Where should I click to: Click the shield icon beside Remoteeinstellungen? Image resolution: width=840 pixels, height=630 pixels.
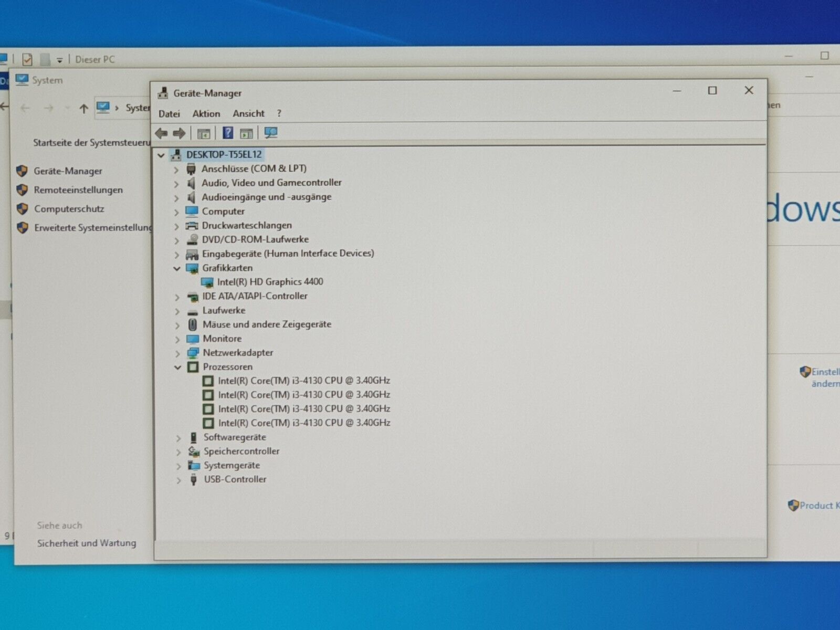22,190
